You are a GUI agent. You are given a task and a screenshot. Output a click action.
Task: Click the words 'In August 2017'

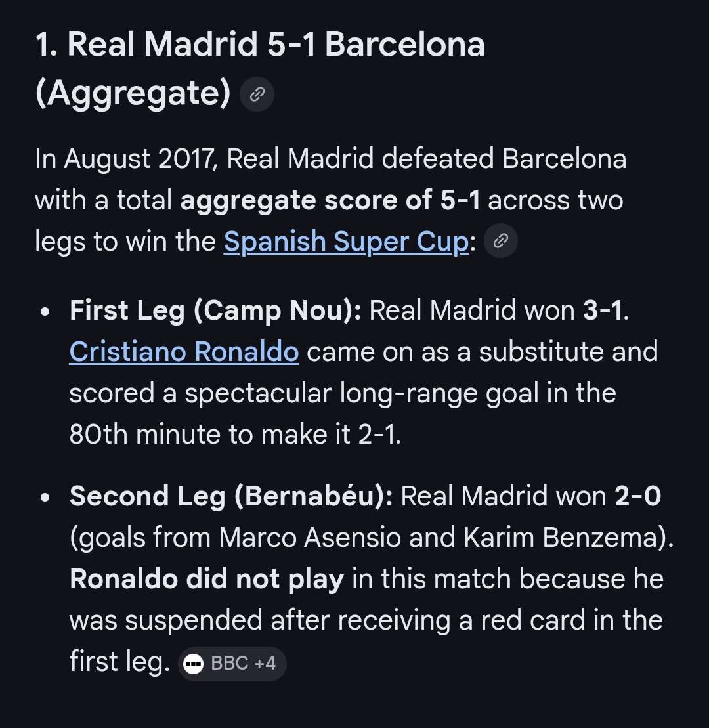pyautogui.click(x=126, y=160)
